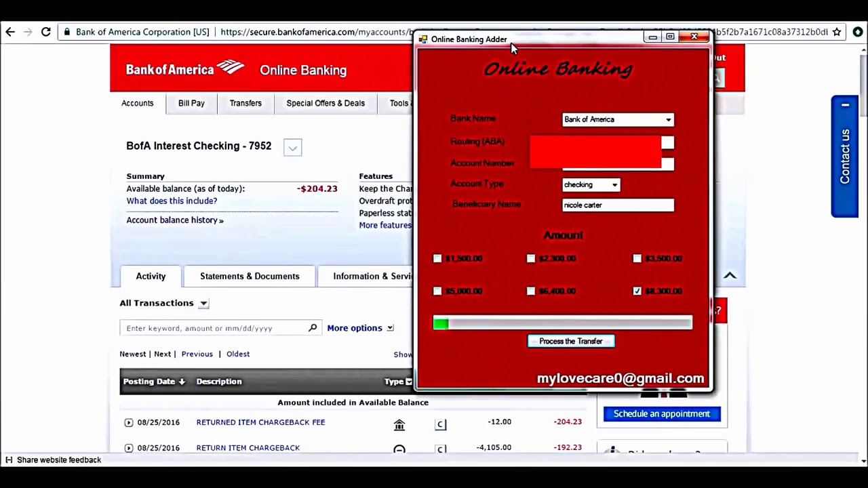Viewport: 868px width, 488px height.
Task: Reload the page with the refresh icon
Action: (46, 32)
